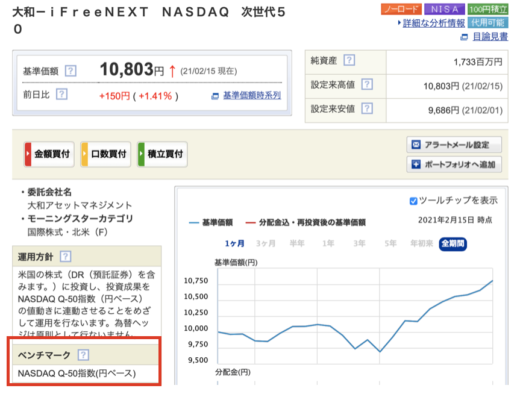Click the NISA purple badge
Viewport: 517px width, 400px height.
click(x=444, y=9)
